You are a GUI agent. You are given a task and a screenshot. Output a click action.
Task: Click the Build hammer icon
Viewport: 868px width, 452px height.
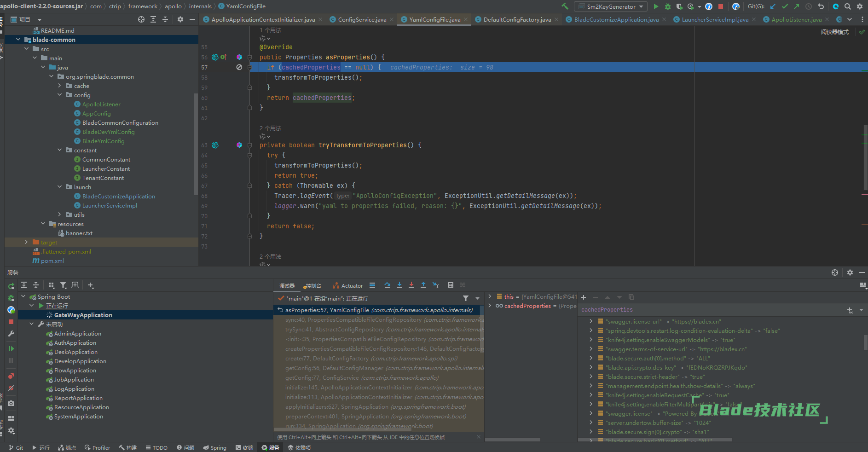click(x=565, y=6)
